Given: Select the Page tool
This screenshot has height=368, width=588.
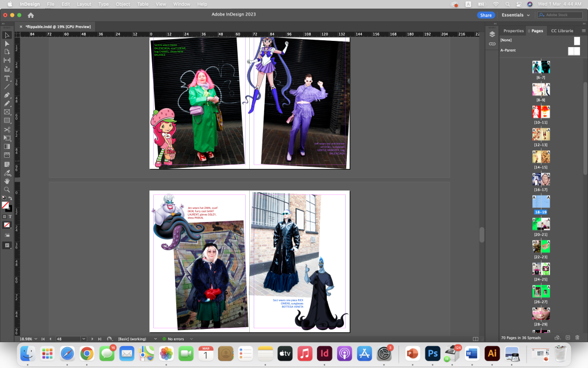Looking at the screenshot, I should point(7,52).
